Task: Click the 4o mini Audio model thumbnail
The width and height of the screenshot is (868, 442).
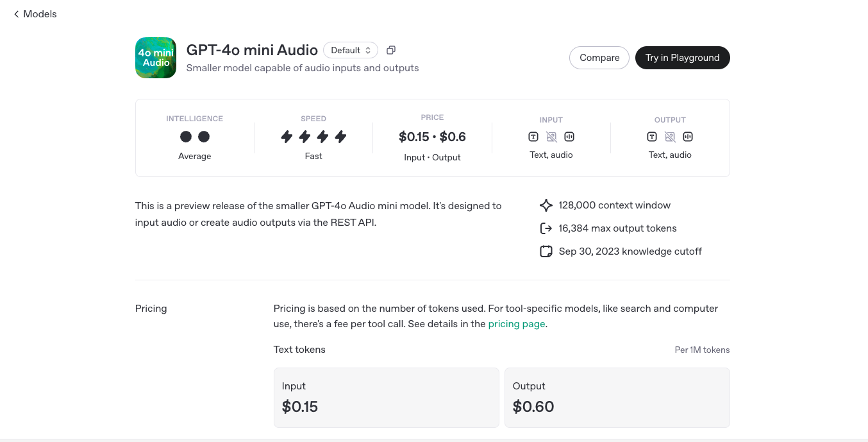Action: click(156, 58)
